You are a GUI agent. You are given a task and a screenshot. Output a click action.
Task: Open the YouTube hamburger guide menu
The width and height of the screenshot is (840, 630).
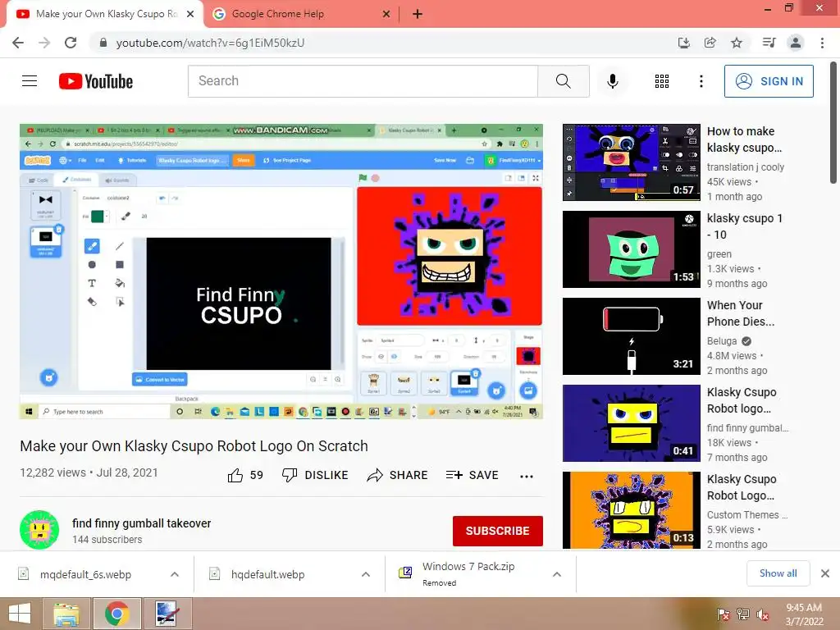click(x=30, y=81)
